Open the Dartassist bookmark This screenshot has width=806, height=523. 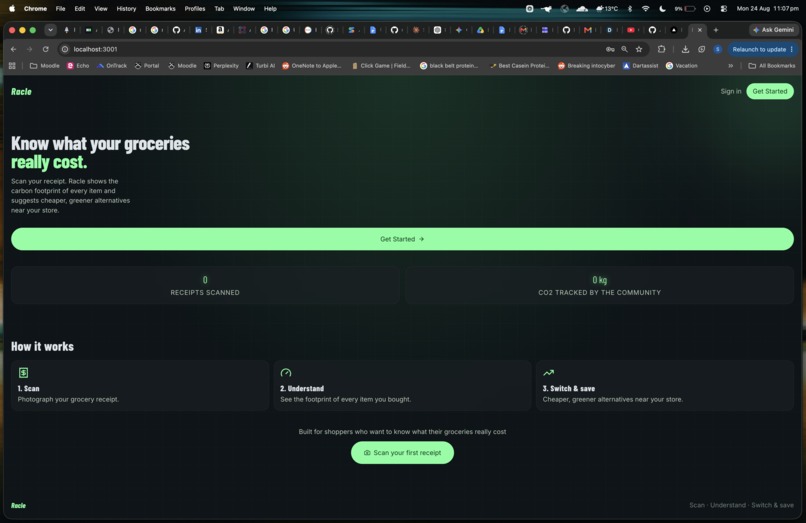(x=640, y=66)
